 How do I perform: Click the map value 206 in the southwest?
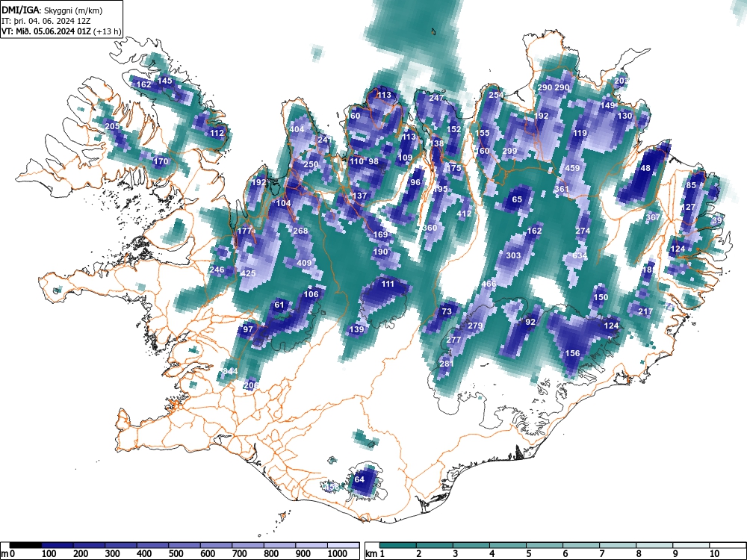click(x=251, y=385)
